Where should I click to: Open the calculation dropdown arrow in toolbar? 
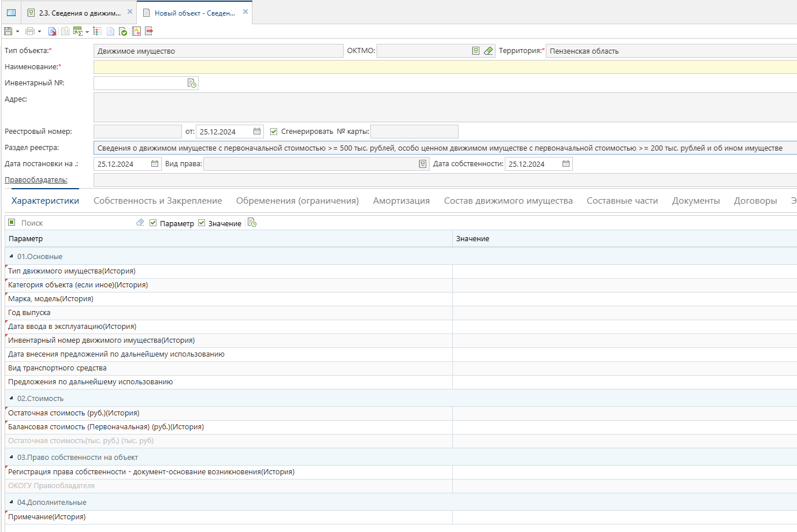(87, 32)
